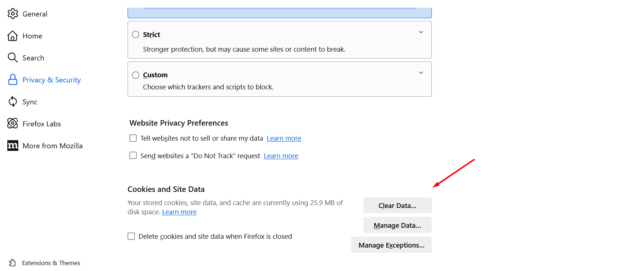This screenshot has width=644, height=271.
Task: Open Extensions & Themes puzzle icon
Action: coord(12,263)
